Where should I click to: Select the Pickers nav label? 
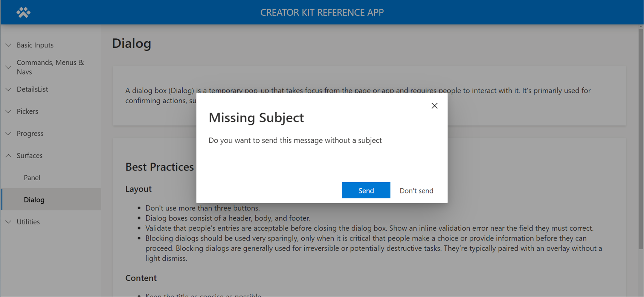[27, 111]
